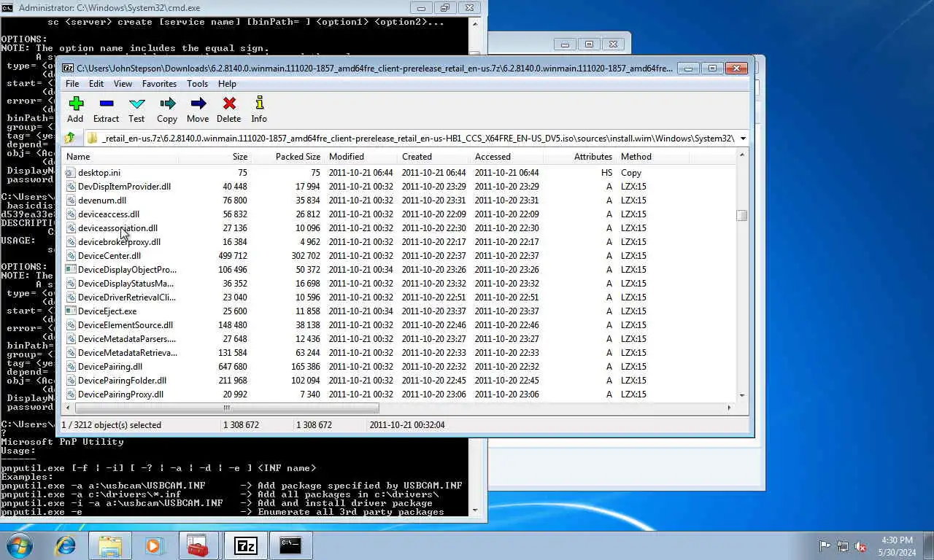The width and height of the screenshot is (934, 560).
Task: Click the file list vertical scrollbar thumb
Action: tap(742, 215)
